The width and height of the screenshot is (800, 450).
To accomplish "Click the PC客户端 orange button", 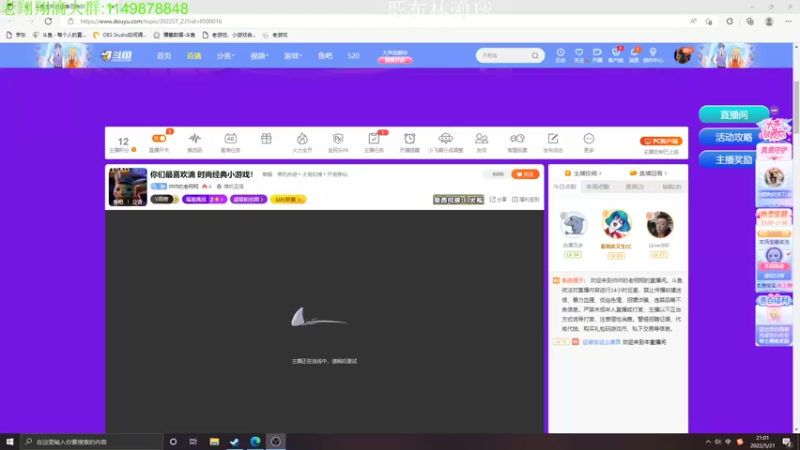I will coord(661,141).
